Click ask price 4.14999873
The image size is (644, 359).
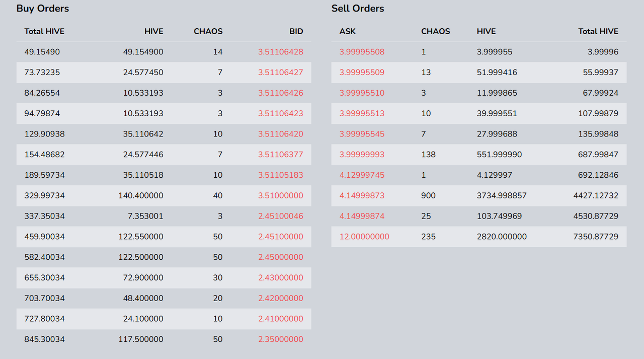[x=362, y=195]
